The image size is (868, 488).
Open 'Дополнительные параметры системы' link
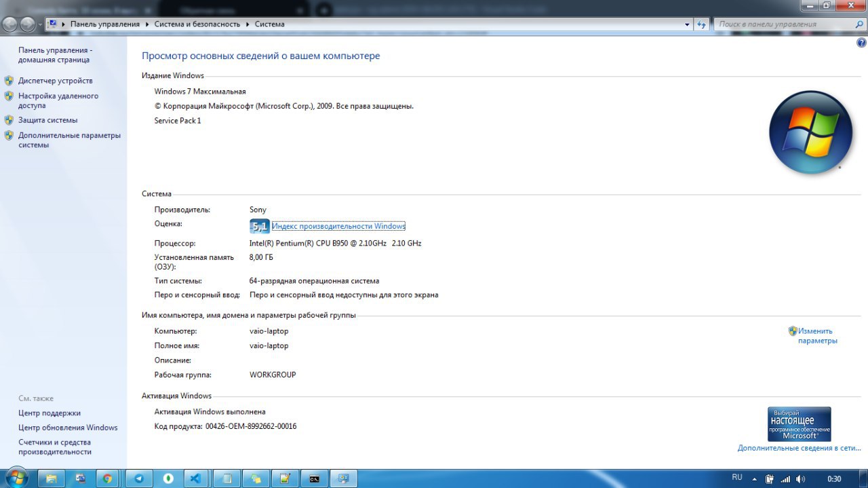[x=69, y=140]
